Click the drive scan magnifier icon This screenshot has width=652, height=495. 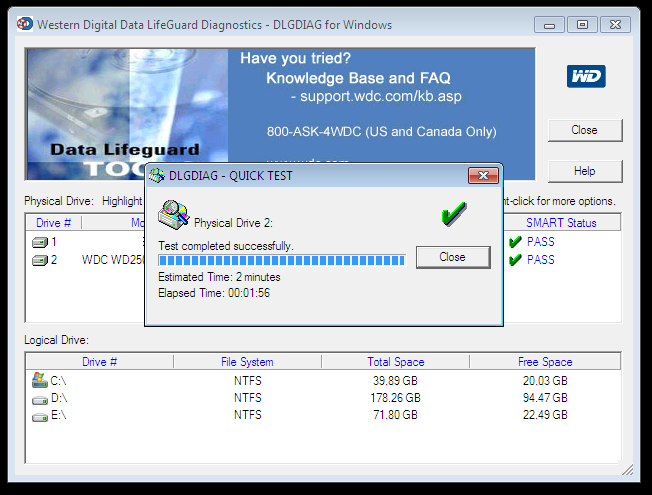(x=173, y=215)
